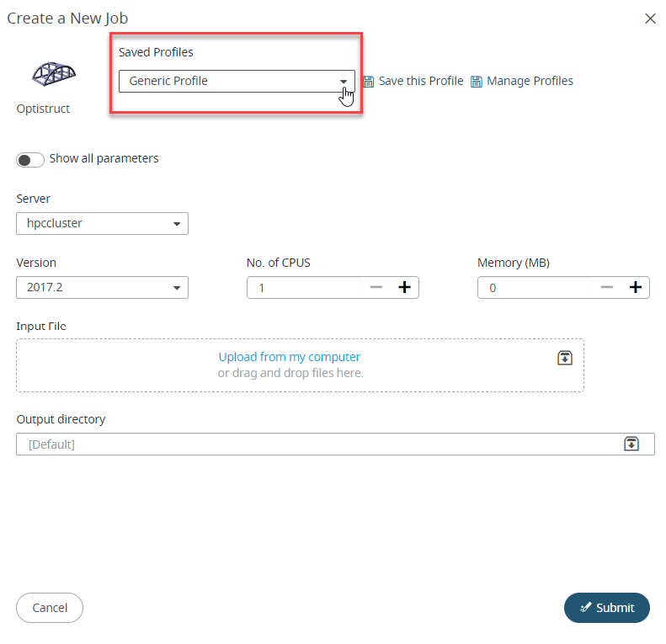Decrease Memory (MB) with minus icon

pos(607,288)
